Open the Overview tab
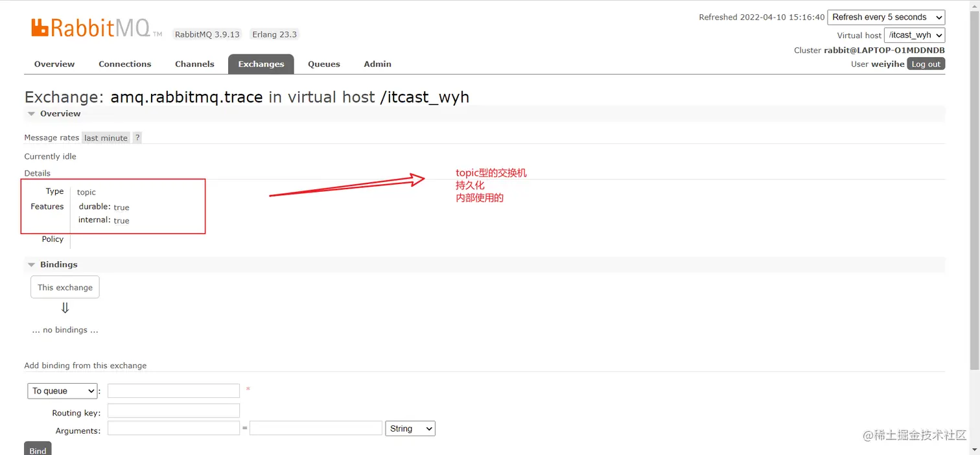Image resolution: width=980 pixels, height=455 pixels. point(54,64)
